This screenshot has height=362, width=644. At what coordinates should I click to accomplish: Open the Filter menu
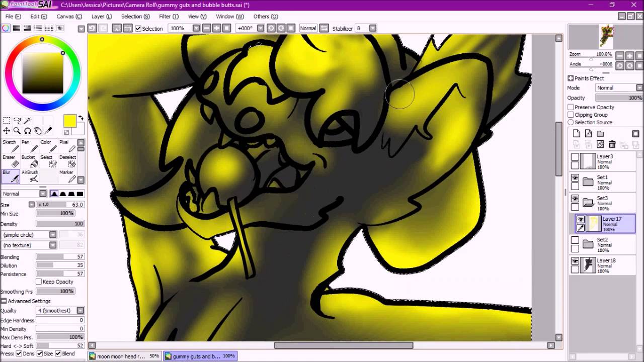169,17
